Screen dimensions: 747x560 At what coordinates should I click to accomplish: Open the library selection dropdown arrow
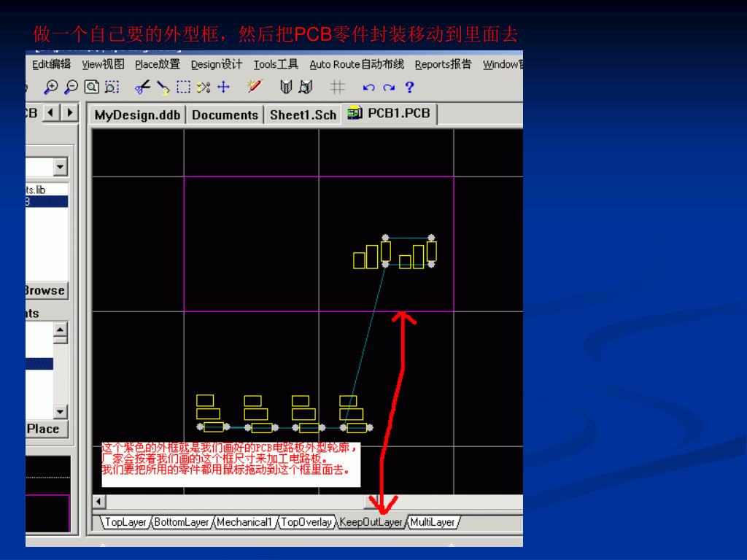point(60,167)
